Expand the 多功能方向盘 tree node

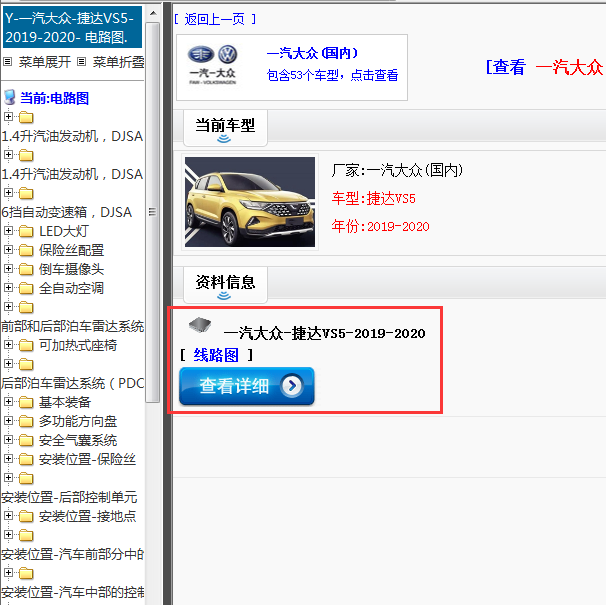8,421
